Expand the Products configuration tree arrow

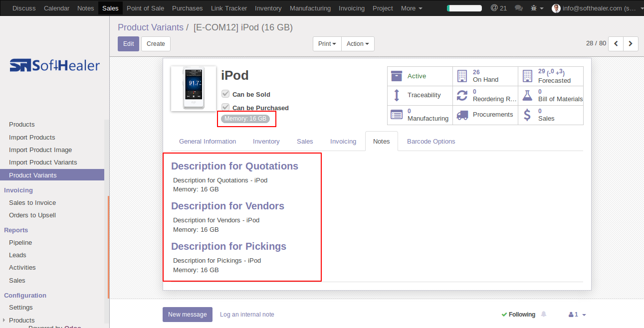(x=4, y=320)
